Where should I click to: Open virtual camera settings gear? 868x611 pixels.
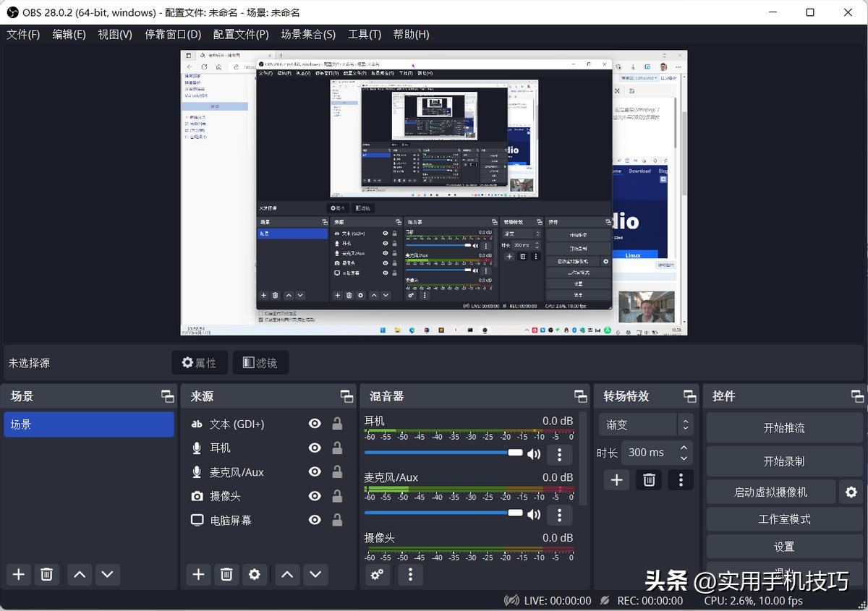click(851, 492)
